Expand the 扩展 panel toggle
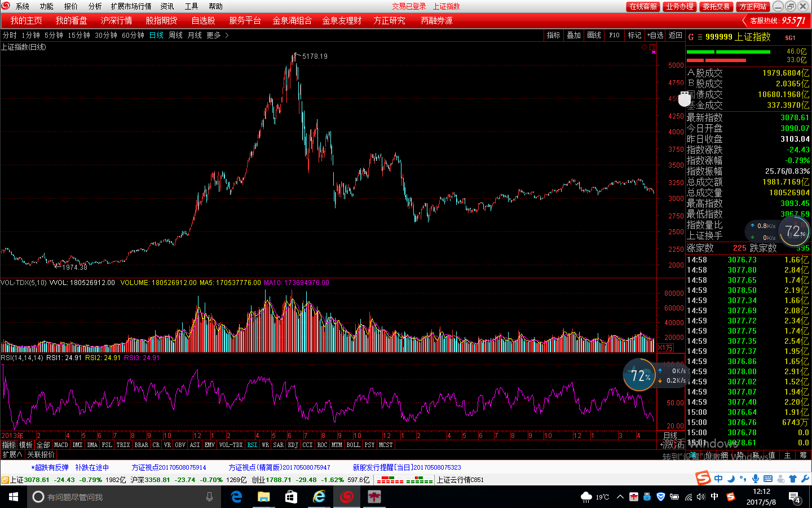812x508 pixels. (x=12, y=454)
